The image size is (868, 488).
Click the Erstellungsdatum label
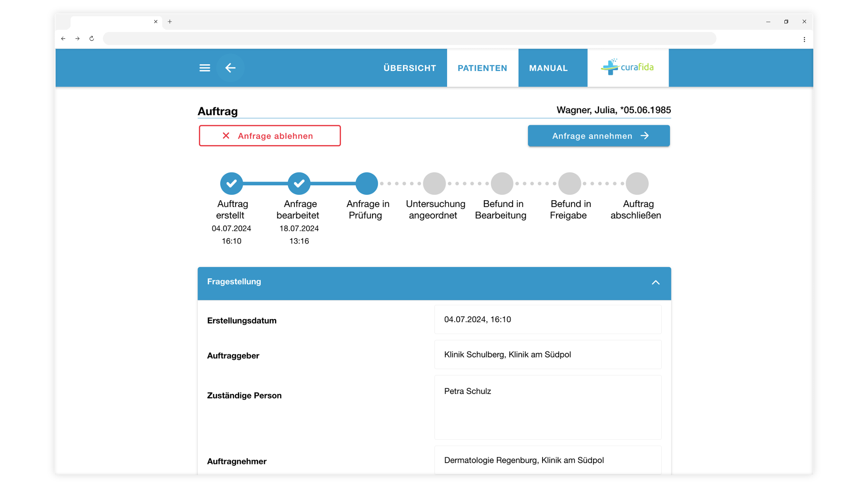coord(242,320)
